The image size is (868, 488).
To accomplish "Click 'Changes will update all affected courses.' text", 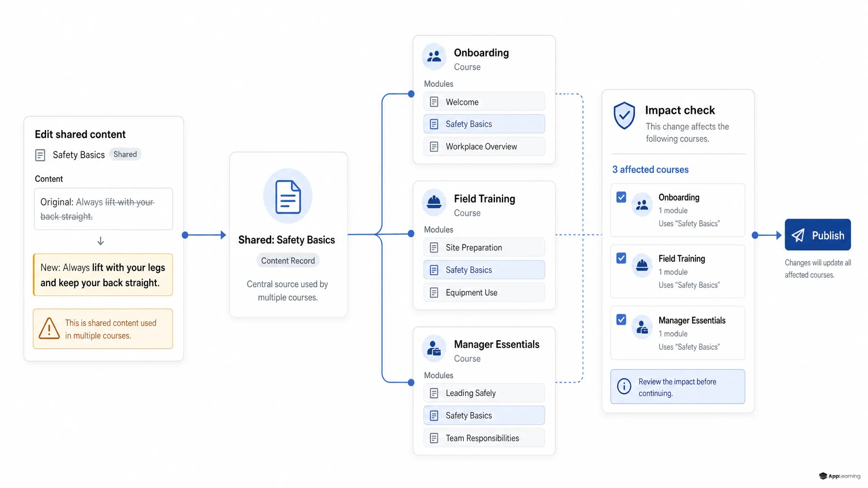I will point(818,269).
